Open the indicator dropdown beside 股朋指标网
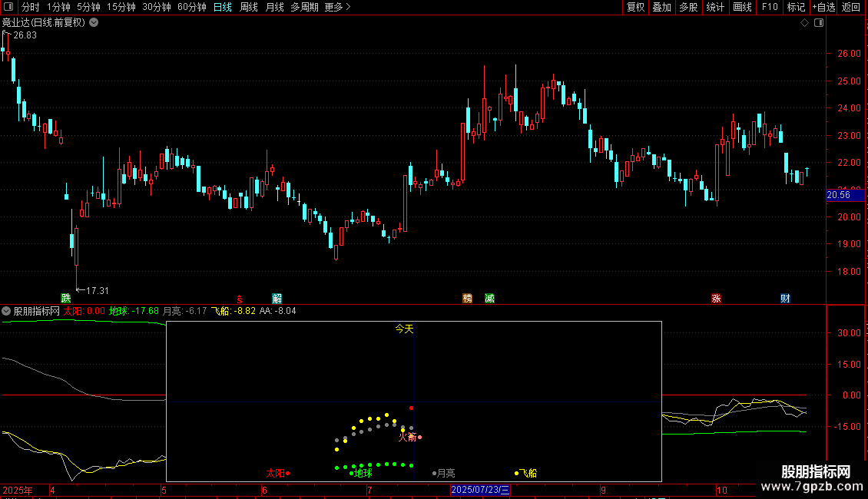The width and height of the screenshot is (868, 499). click(6, 311)
